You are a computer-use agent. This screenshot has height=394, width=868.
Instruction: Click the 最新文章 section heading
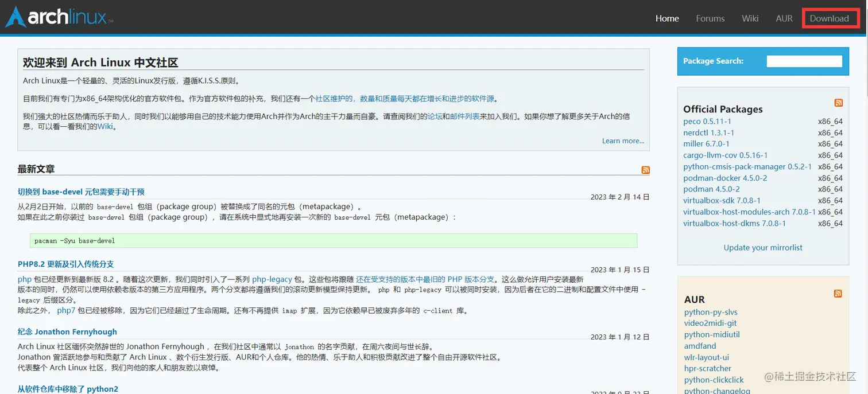coord(36,169)
